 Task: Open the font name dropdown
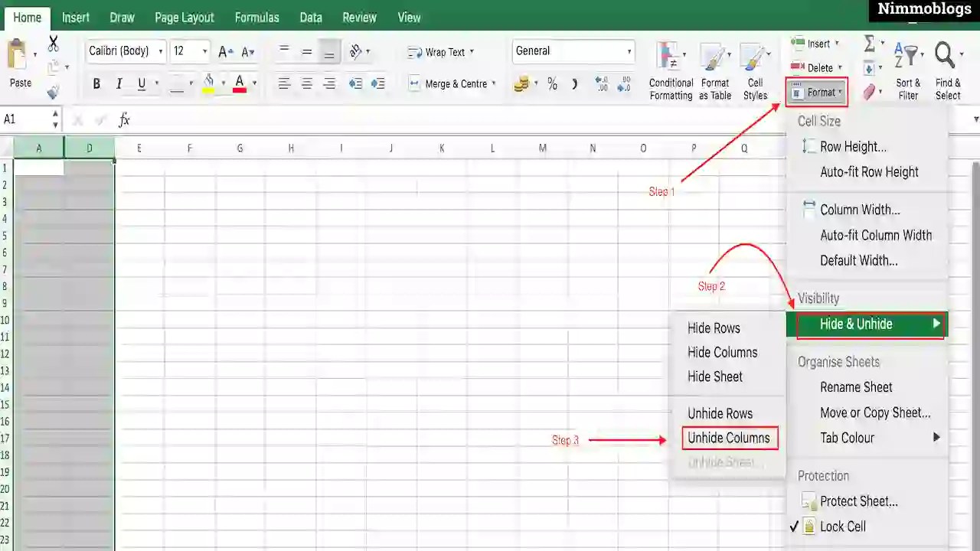pyautogui.click(x=159, y=51)
